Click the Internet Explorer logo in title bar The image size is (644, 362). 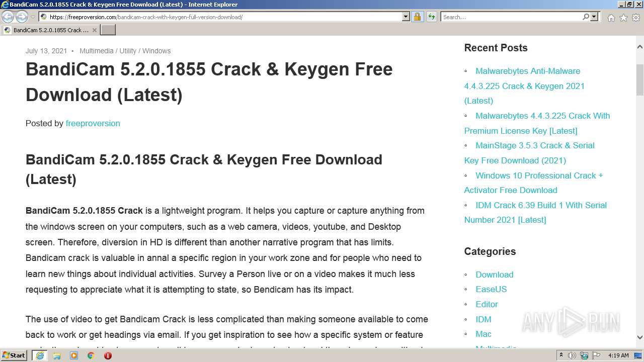5,5
